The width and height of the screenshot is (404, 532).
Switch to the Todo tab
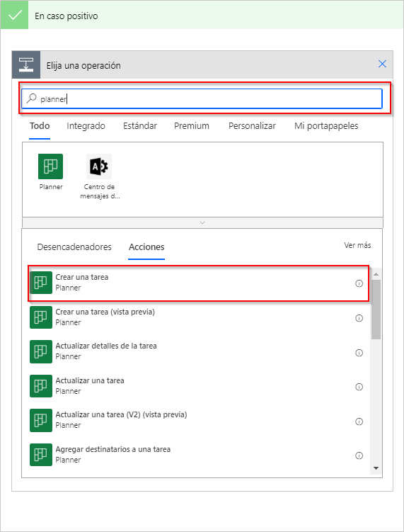tap(40, 126)
